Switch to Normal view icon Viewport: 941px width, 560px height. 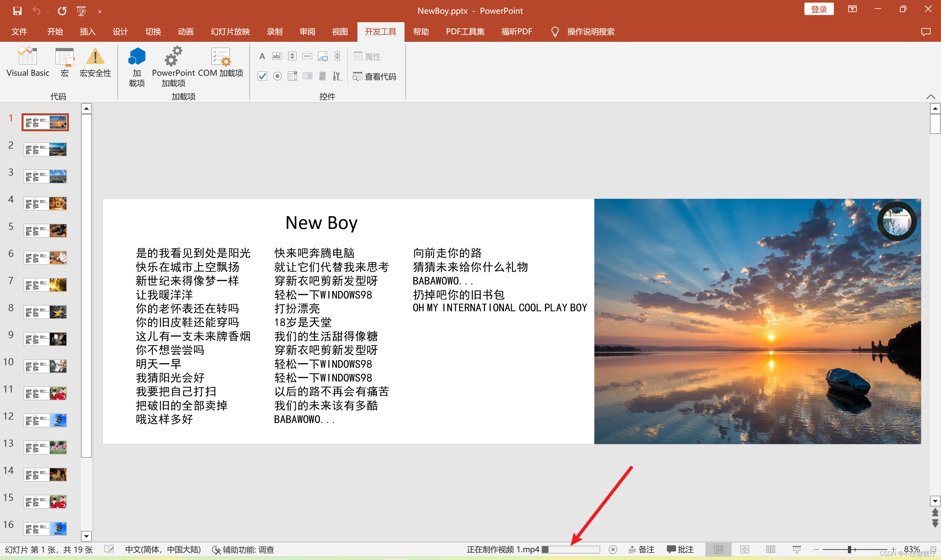pos(718,550)
